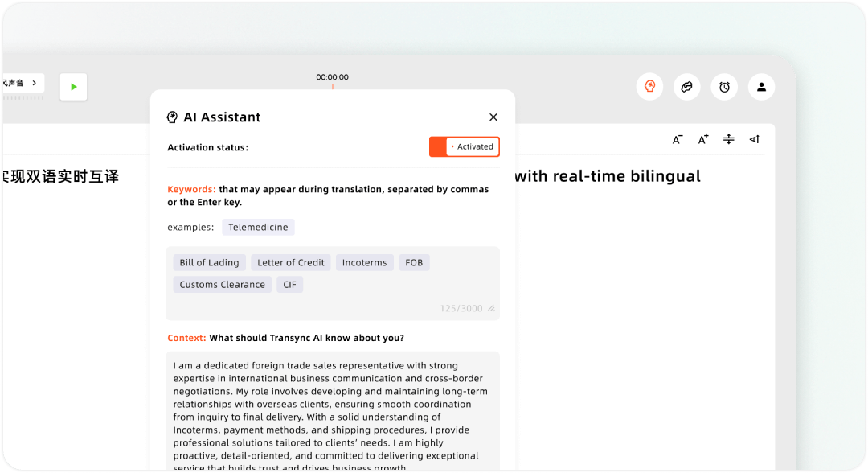This screenshot has height=473, width=868.
Task: Increase font size with A+ icon
Action: tap(703, 140)
